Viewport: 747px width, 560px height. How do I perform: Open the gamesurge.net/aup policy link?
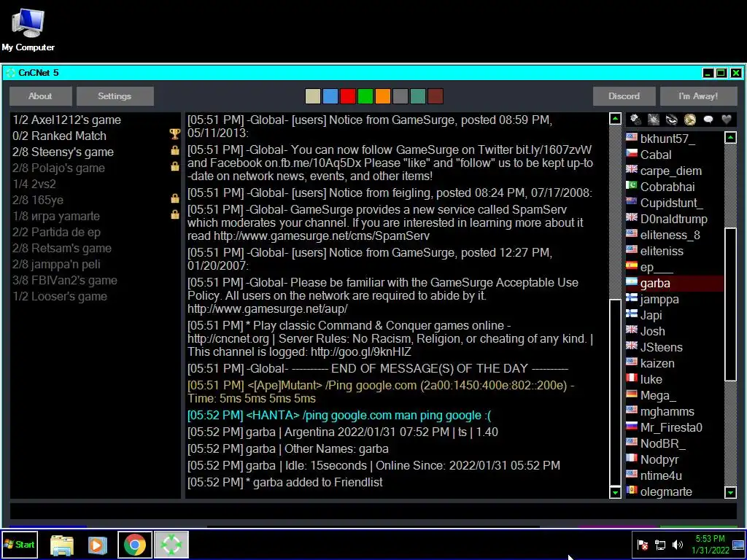tap(268, 308)
